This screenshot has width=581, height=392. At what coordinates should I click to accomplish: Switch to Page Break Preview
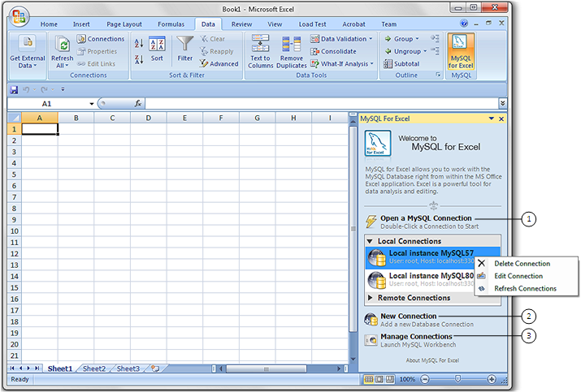(390, 379)
